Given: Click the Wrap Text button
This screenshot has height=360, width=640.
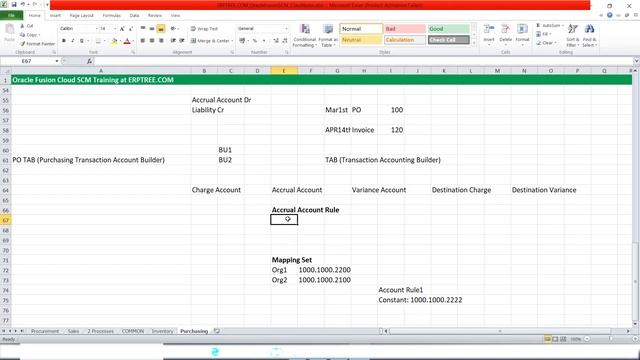Looking at the screenshot, I should [x=204, y=29].
